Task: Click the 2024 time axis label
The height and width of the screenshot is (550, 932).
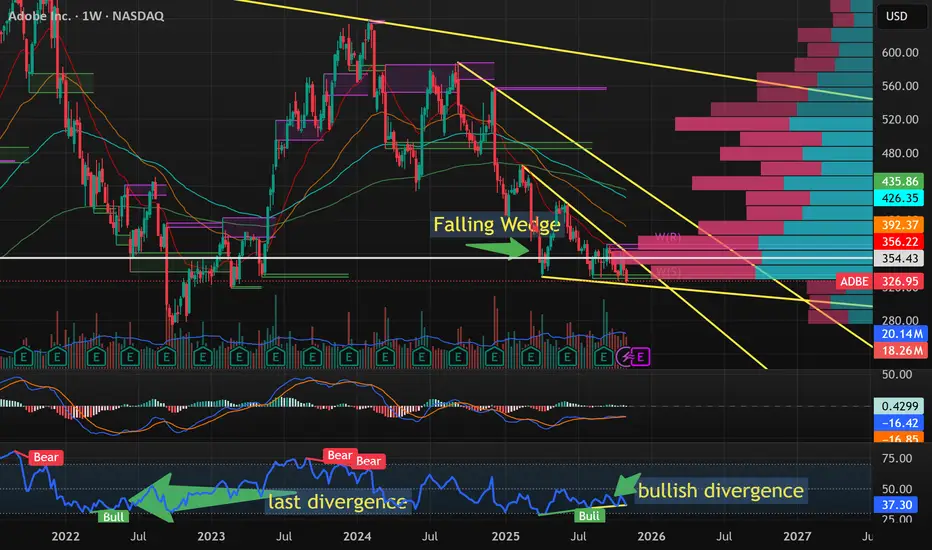Action: click(x=357, y=536)
